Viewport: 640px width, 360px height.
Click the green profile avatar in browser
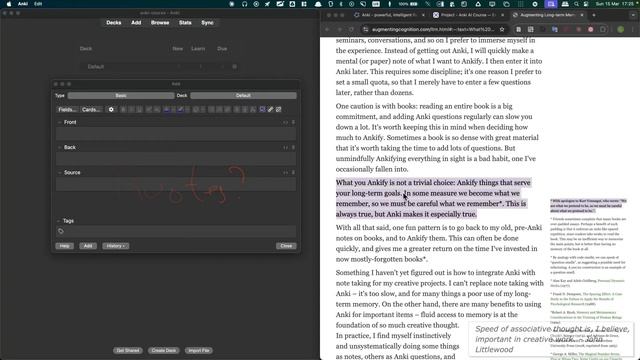click(621, 29)
